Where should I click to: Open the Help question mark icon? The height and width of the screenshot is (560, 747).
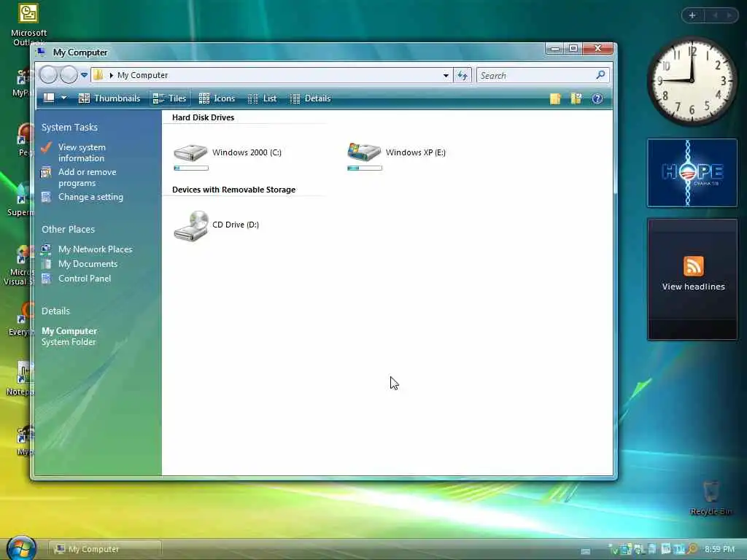tap(597, 98)
